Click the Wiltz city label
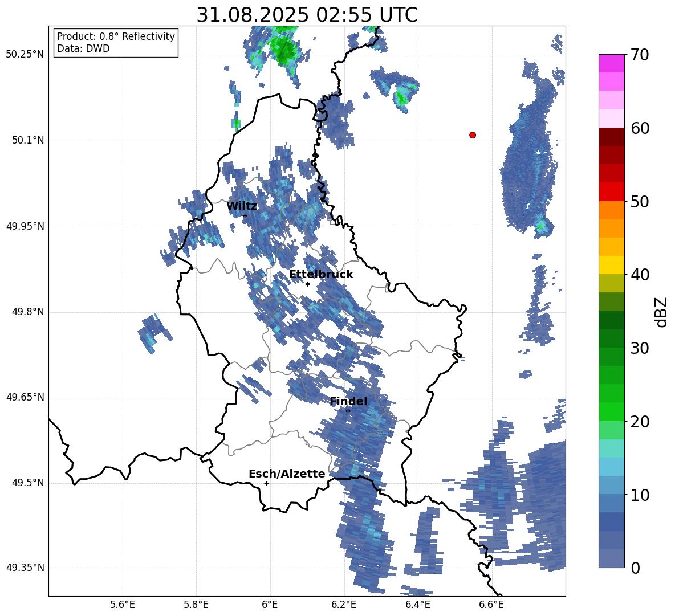This screenshot has width=675, height=616. click(242, 206)
